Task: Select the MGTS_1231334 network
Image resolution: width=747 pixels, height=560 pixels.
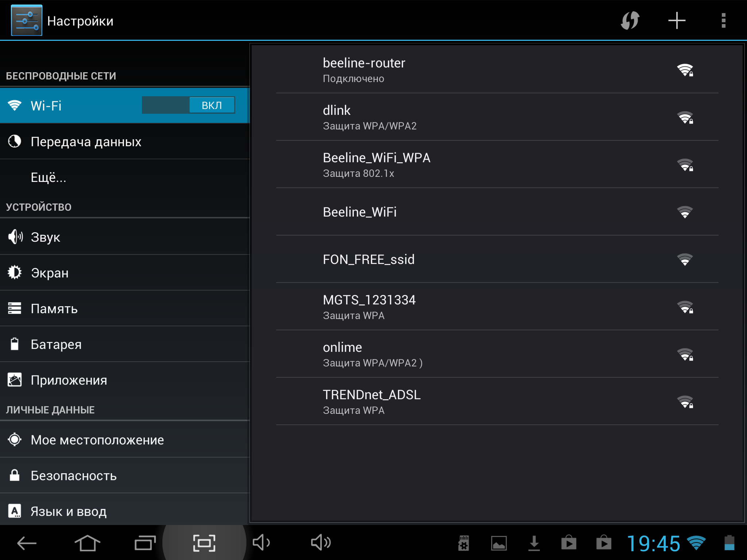Action: click(497, 307)
